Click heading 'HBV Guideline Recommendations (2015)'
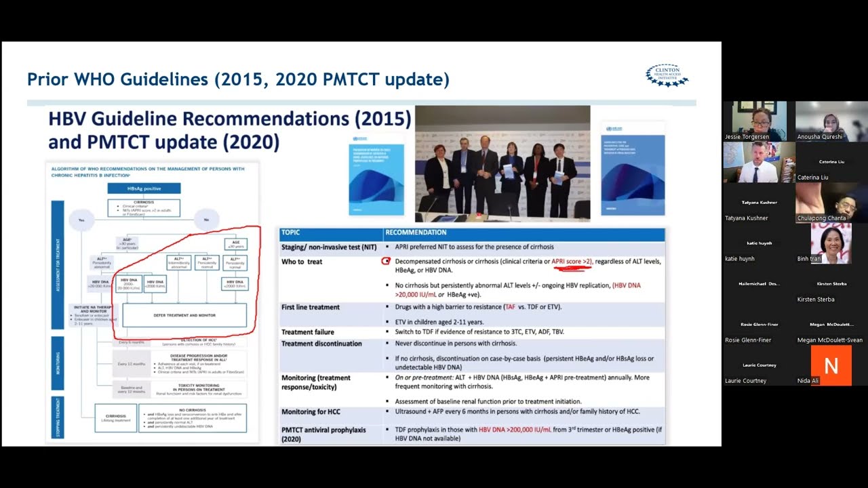Image resolution: width=868 pixels, height=488 pixels. pyautogui.click(x=230, y=119)
